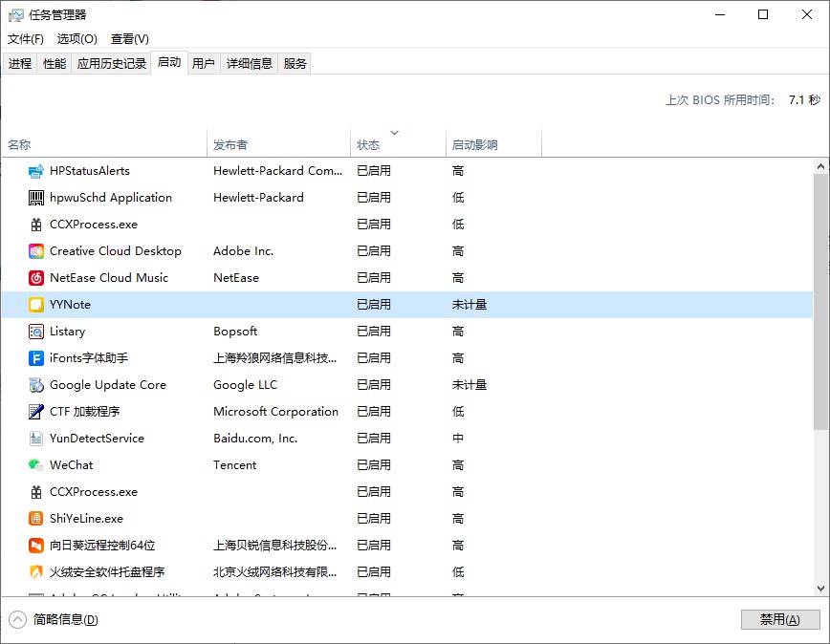Click the 未计量 impact for YYNote

[x=469, y=305]
